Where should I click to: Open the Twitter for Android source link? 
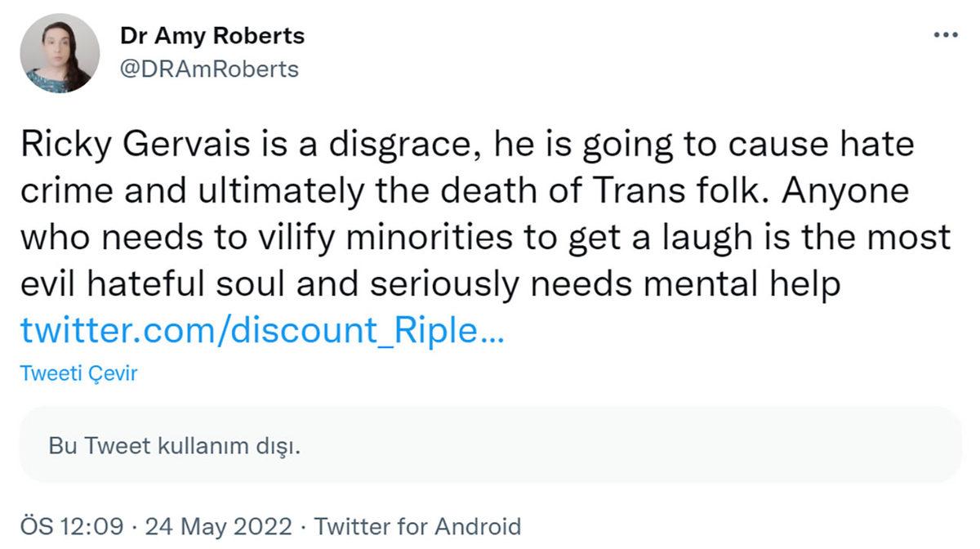(x=417, y=526)
